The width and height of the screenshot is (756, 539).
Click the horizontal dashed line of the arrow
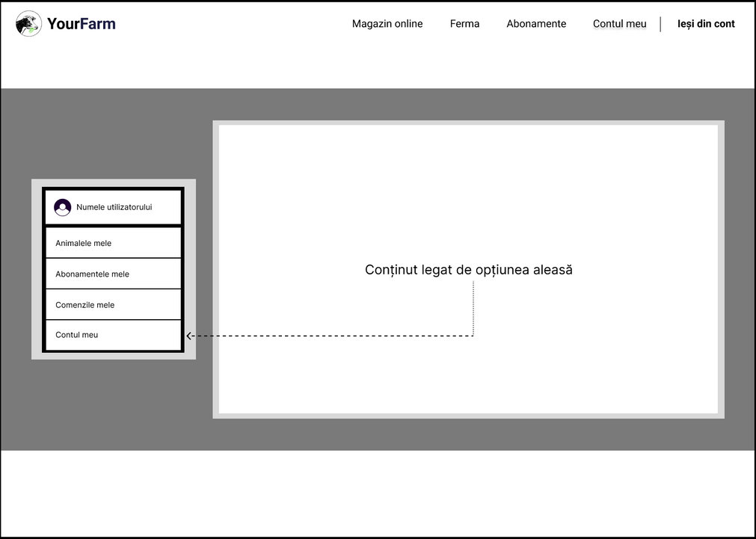click(329, 336)
